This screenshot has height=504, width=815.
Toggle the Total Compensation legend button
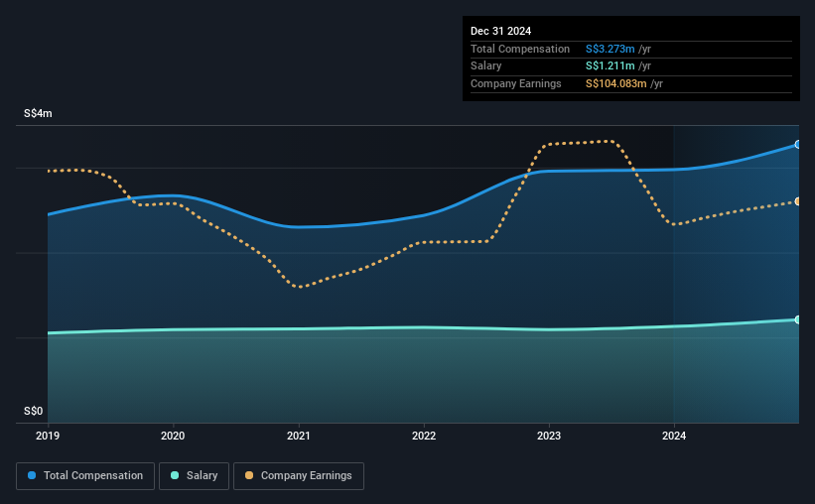tap(85, 476)
